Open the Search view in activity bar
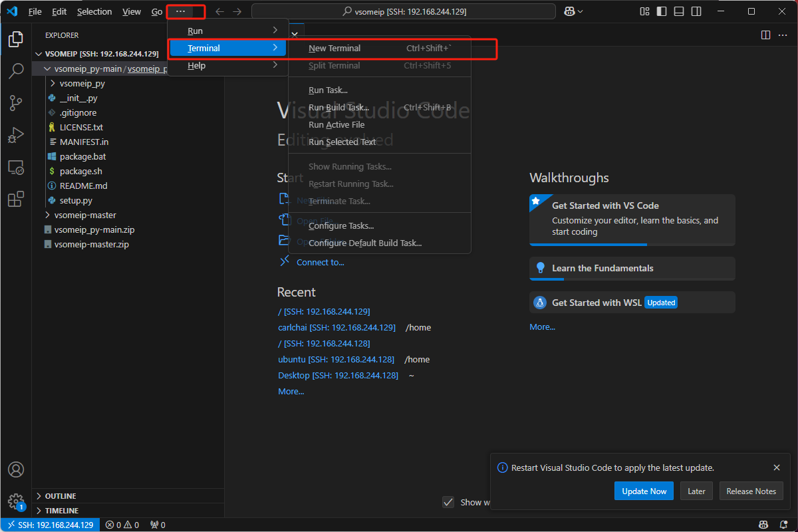Screen dimensions: 798x532 click(x=16, y=71)
